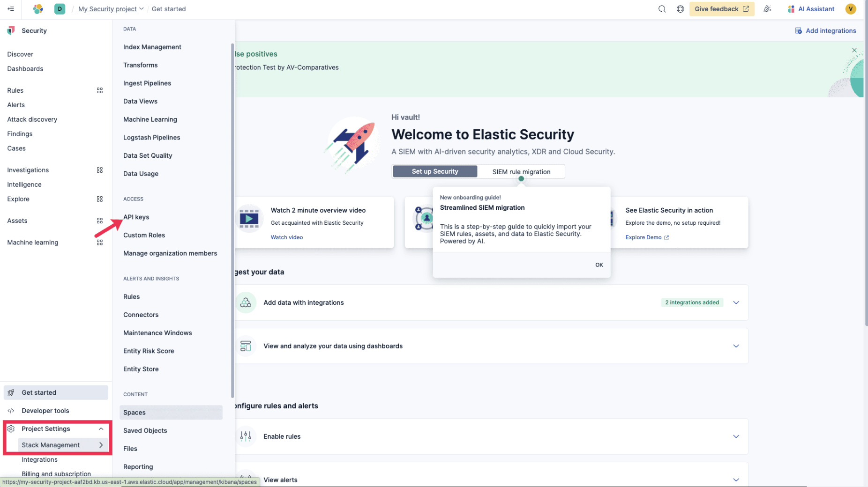Click the Elastic logo icon
Viewport: 868px width, 487px height.
[38, 9]
